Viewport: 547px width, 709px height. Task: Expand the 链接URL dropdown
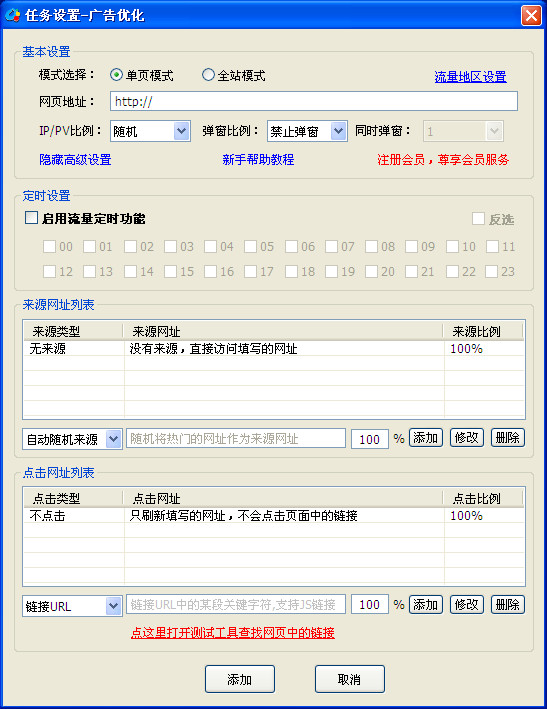click(113, 605)
